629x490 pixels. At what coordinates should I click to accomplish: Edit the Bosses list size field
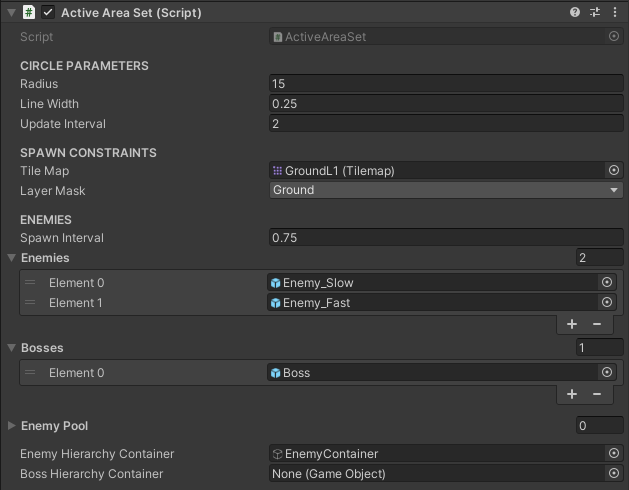tap(599, 348)
